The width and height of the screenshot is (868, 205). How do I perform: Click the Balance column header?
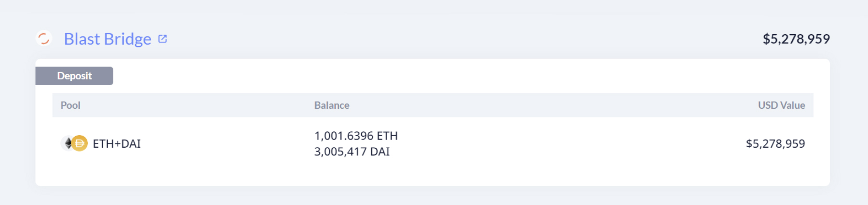[332, 105]
